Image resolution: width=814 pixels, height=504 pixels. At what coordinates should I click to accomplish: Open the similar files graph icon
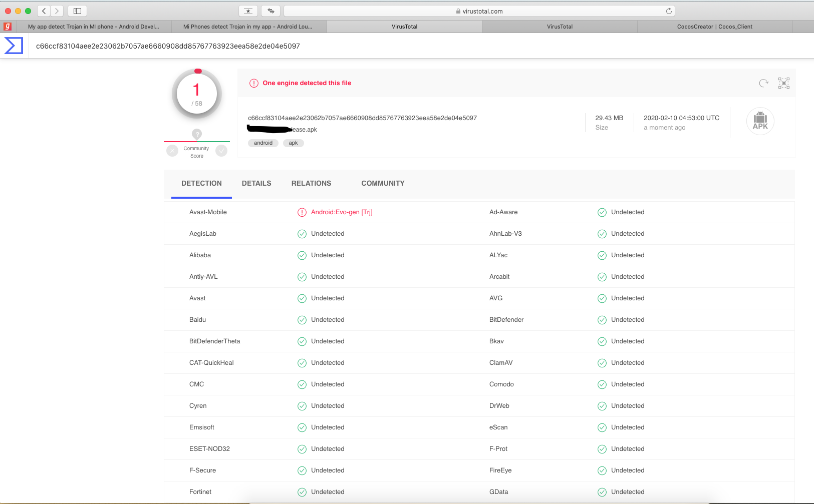(783, 83)
